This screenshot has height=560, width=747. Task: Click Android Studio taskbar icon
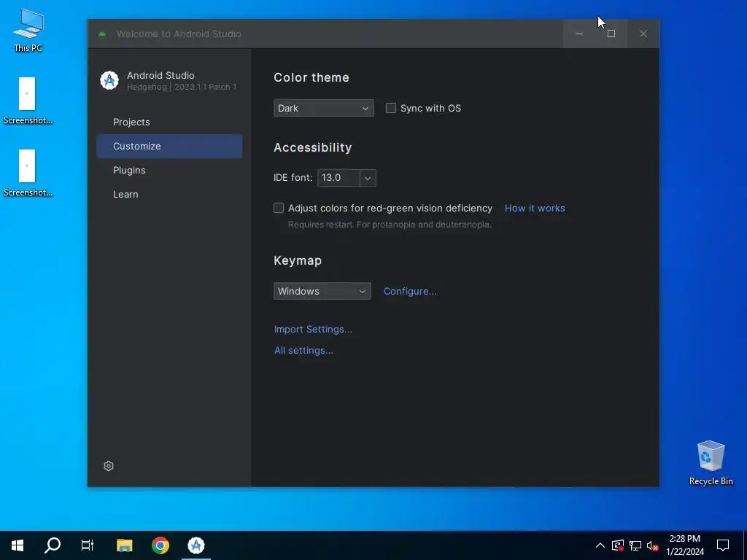pyautogui.click(x=196, y=545)
